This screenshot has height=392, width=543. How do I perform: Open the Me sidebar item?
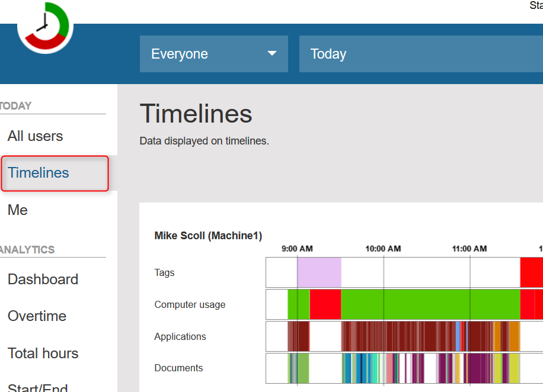point(18,210)
